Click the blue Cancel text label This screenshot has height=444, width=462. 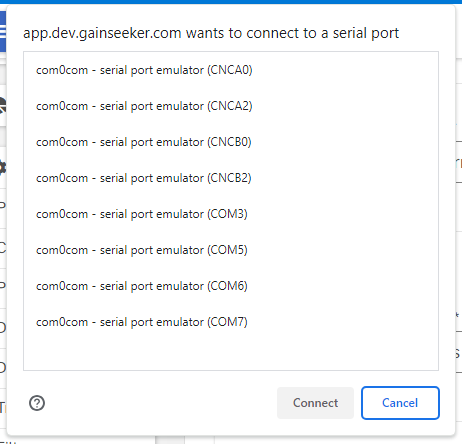(x=400, y=403)
